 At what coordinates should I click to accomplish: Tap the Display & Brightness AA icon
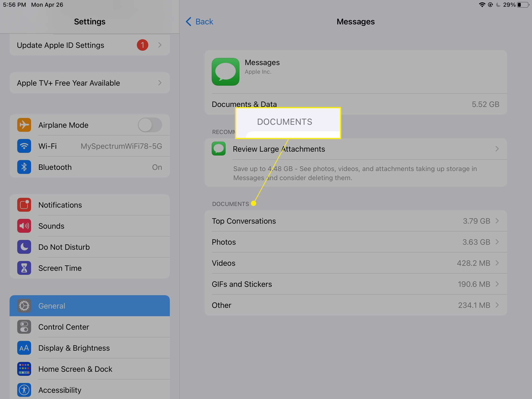[24, 348]
